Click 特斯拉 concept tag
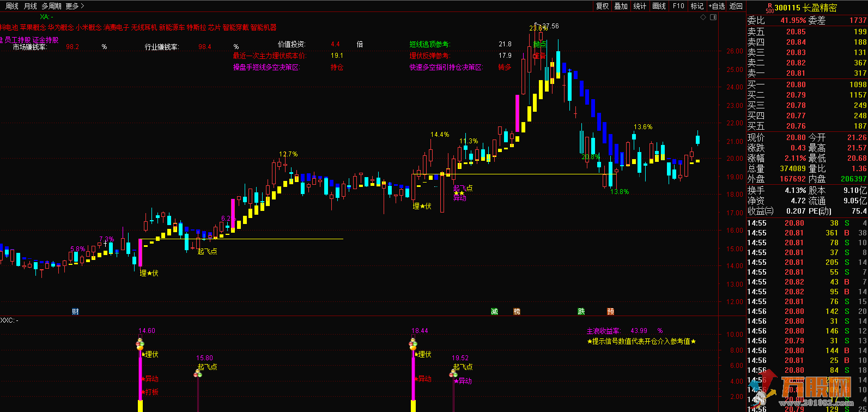Image resolution: width=868 pixels, height=412 pixels. point(196,27)
